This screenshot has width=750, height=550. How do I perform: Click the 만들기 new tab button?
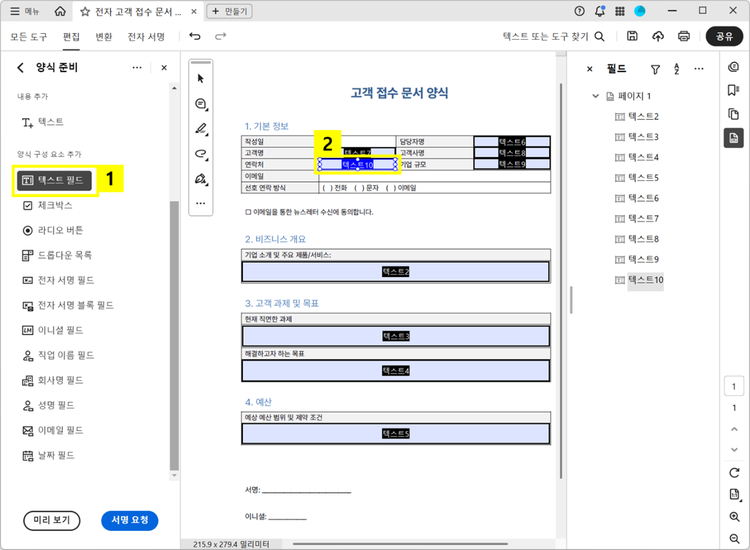(230, 11)
